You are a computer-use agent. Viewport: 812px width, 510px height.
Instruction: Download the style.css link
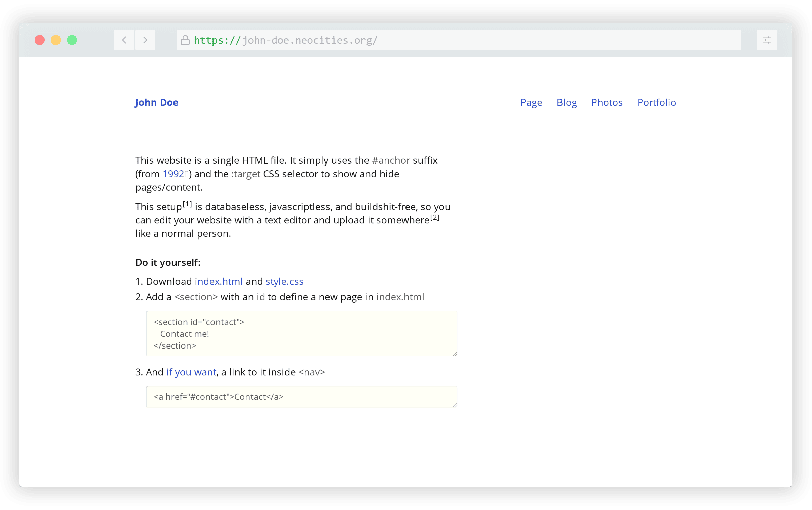coord(284,281)
